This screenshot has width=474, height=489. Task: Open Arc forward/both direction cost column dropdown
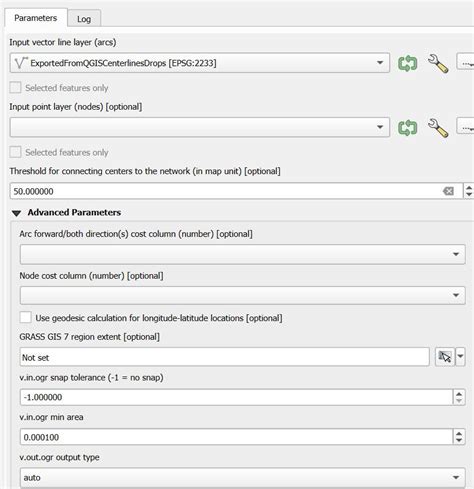pyautogui.click(x=243, y=254)
